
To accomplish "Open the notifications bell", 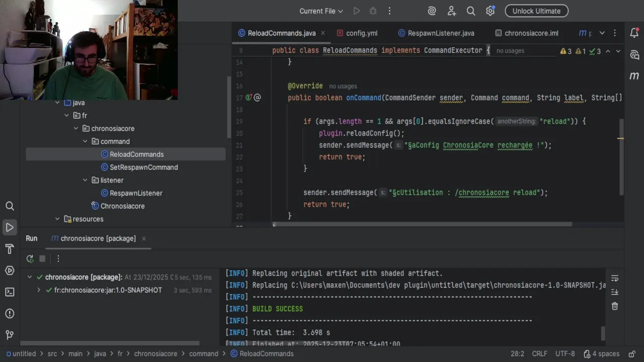I will (x=634, y=33).
